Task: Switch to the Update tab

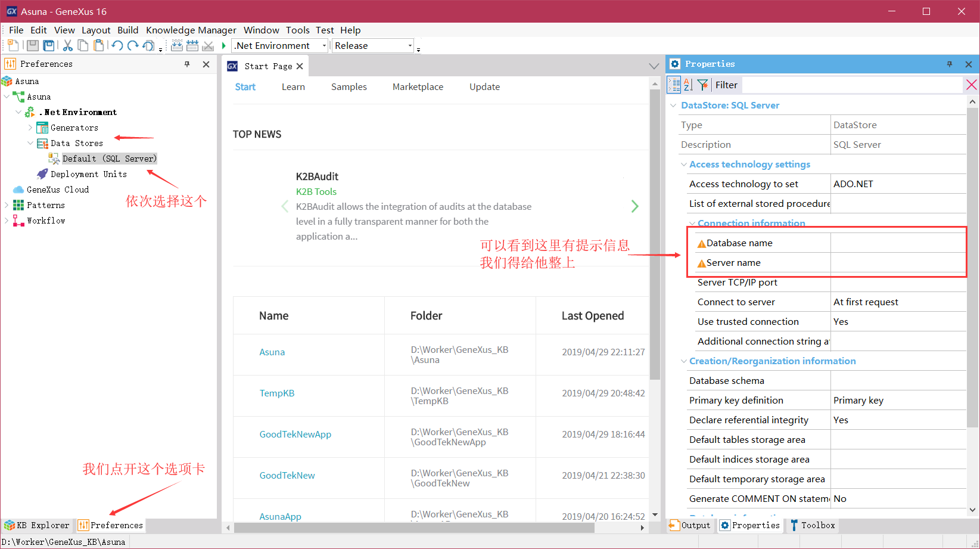Action: point(484,87)
